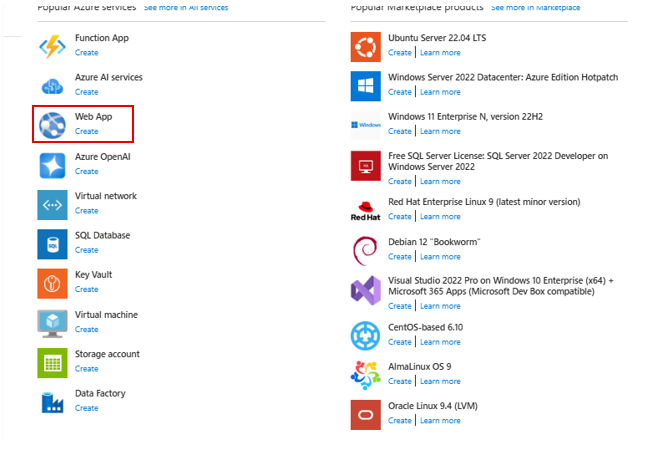
Task: Click the Visual Studio 2022 logo icon
Action: [366, 290]
